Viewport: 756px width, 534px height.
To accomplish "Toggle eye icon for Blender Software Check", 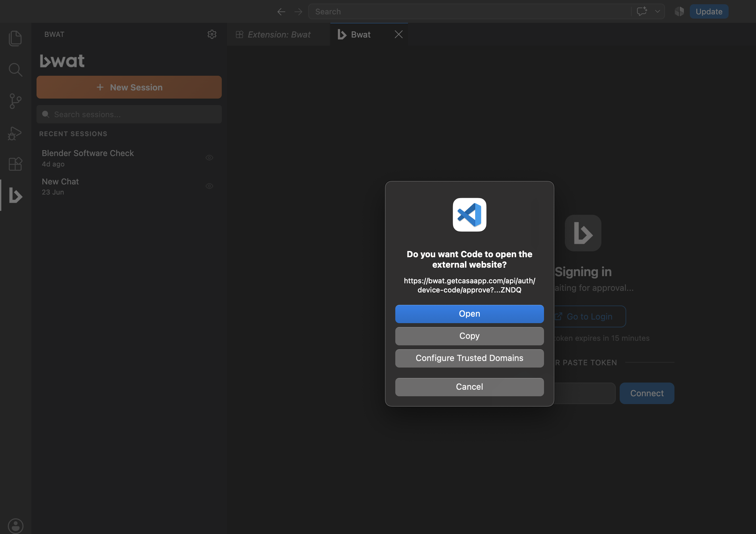I will [x=209, y=158].
